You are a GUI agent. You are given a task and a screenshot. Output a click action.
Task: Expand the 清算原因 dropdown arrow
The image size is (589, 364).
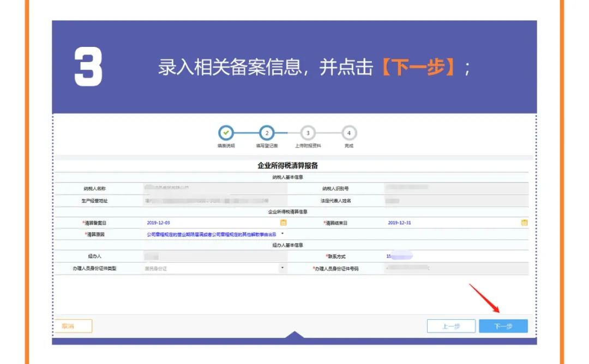click(x=283, y=234)
